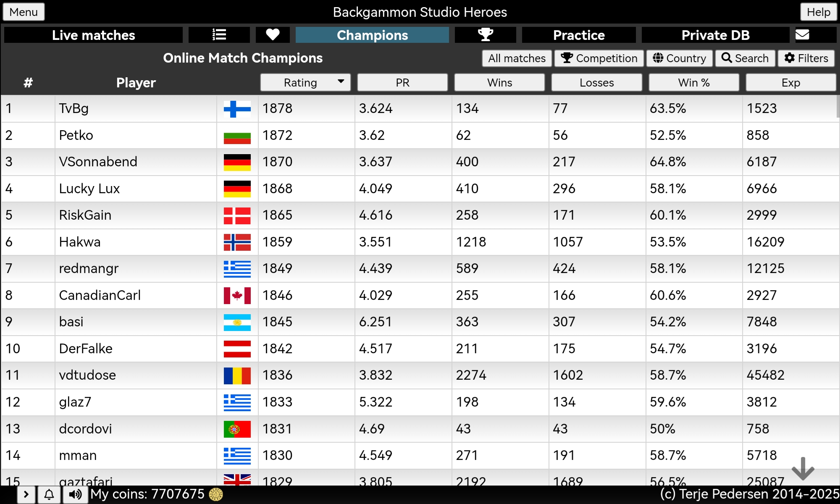The image size is (840, 504).
Task: Open the messages envelope tab
Action: 802,35
